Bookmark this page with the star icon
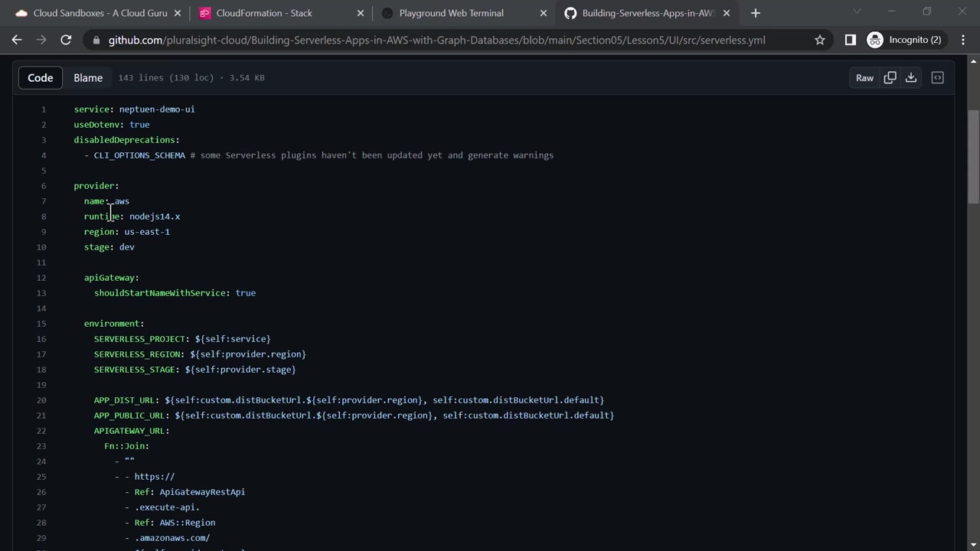 (x=820, y=40)
